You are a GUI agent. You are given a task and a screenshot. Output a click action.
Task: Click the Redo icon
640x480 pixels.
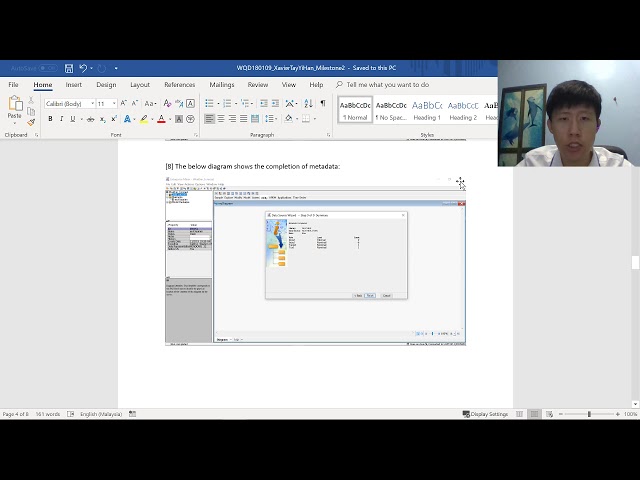(x=102, y=68)
